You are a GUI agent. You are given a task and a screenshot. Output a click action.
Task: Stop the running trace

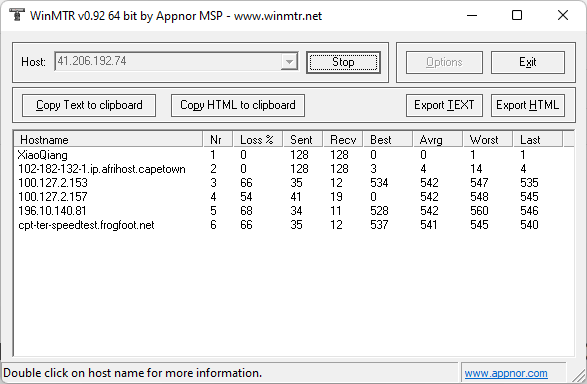point(343,63)
